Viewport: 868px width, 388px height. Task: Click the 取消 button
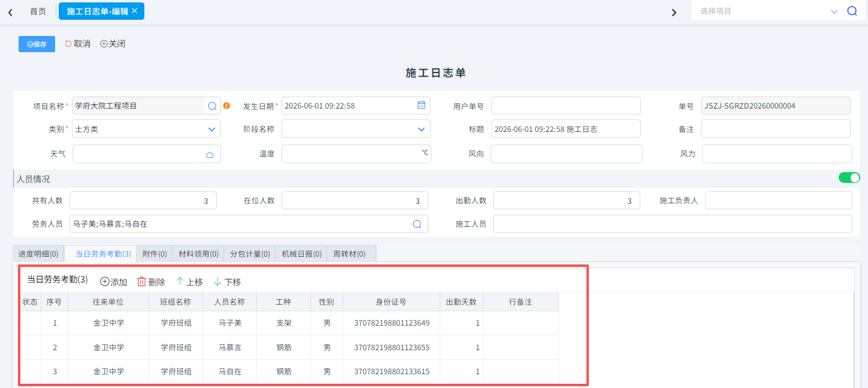point(77,44)
